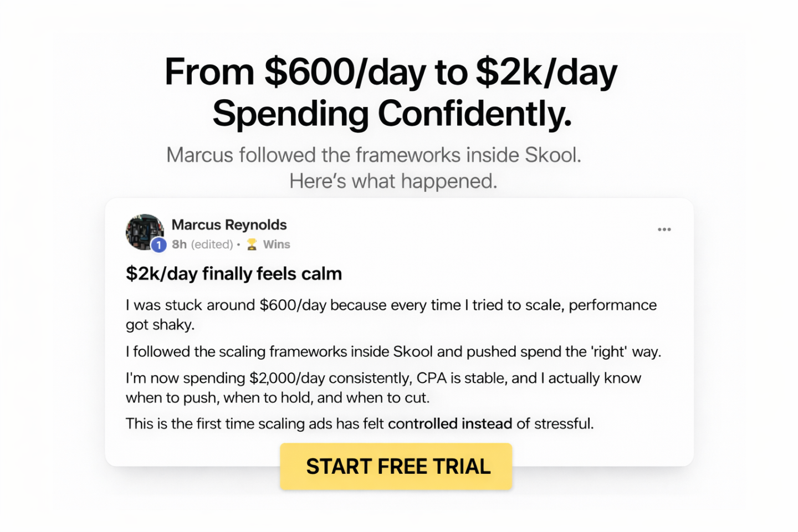Click the paragraph starting "I'm now spending"
The image size is (798, 532).
[383, 378]
